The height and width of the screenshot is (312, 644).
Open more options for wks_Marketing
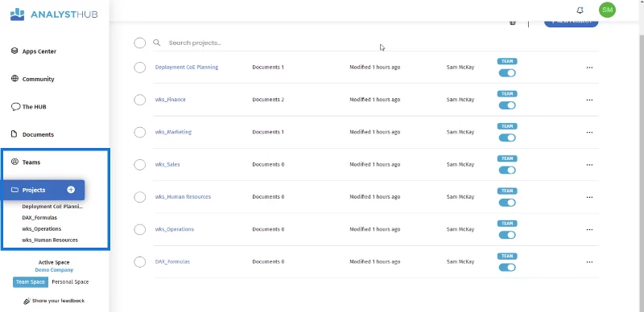tap(589, 133)
